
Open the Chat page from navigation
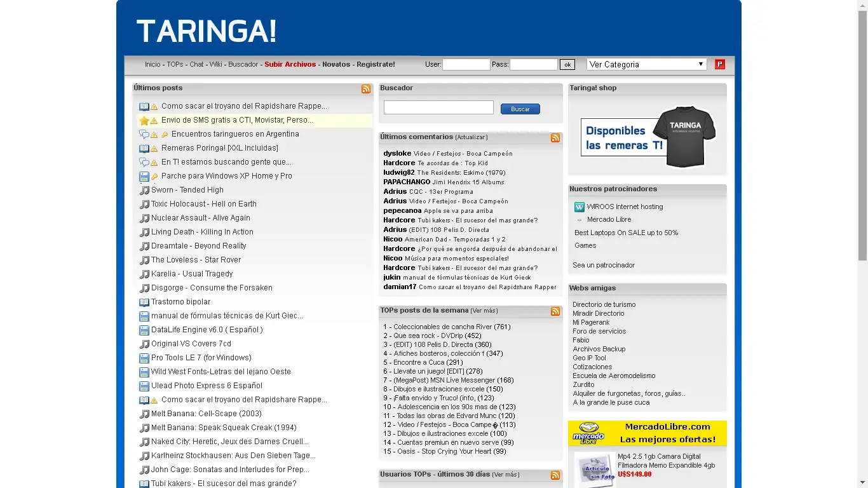coord(196,64)
